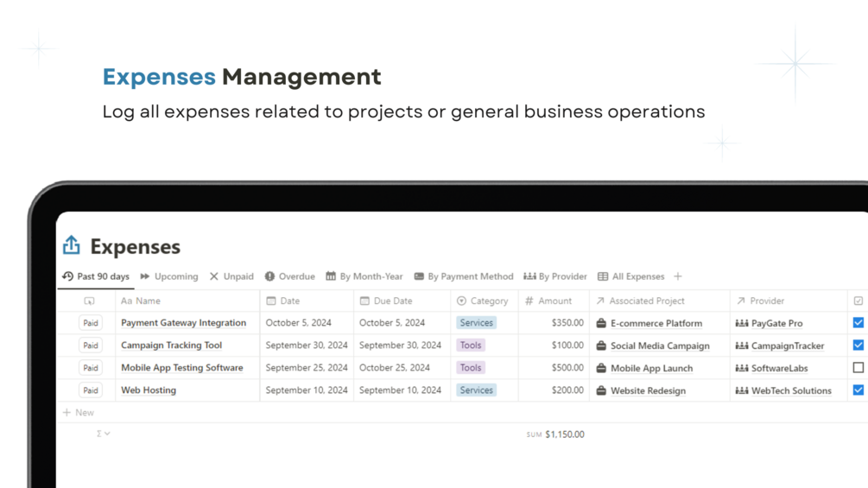Open the Overdue view tab
Viewport: 868px width, 488px height.
pos(289,276)
